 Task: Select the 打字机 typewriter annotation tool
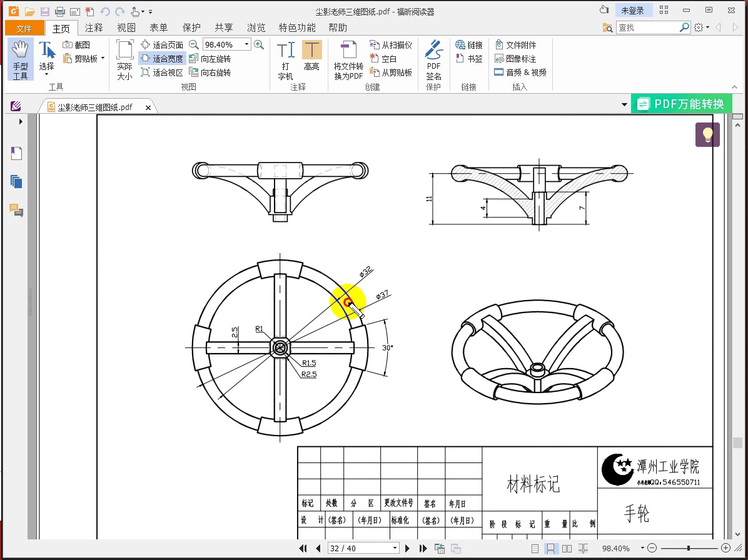[x=285, y=59]
